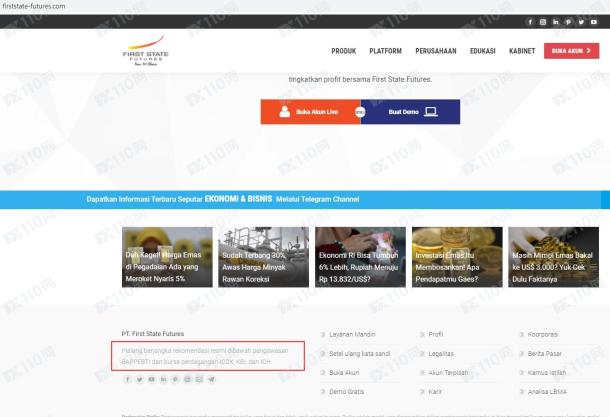Open article 'Ekonomi RI Bisa Tumbuh 6% Lebih'

(360, 257)
